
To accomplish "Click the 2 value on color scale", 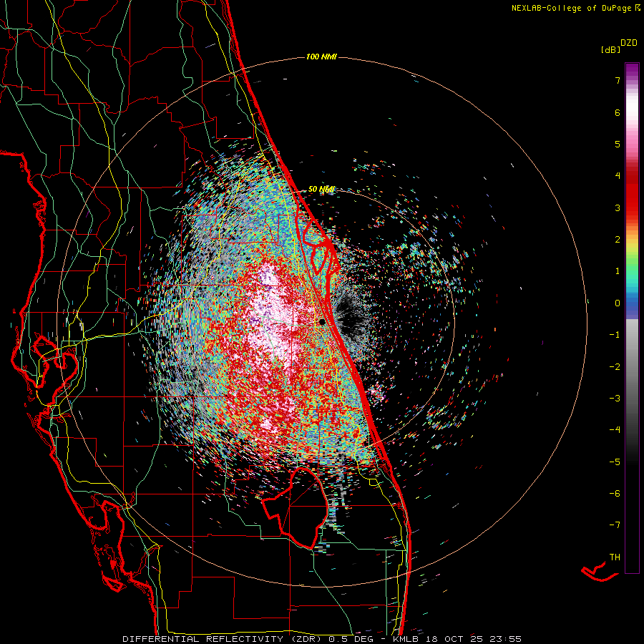I will tap(618, 240).
